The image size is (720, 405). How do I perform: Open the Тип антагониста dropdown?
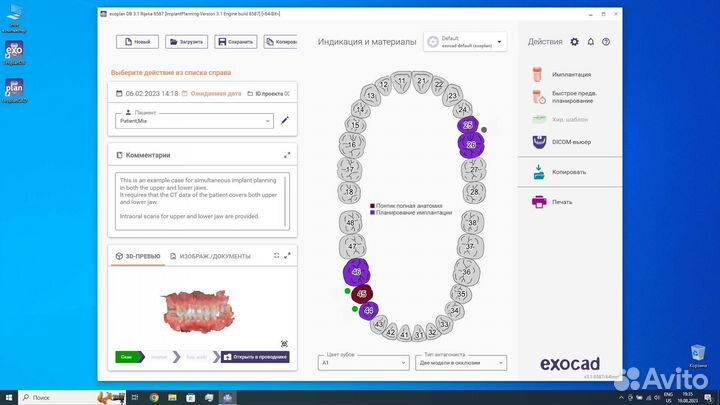pos(461,362)
